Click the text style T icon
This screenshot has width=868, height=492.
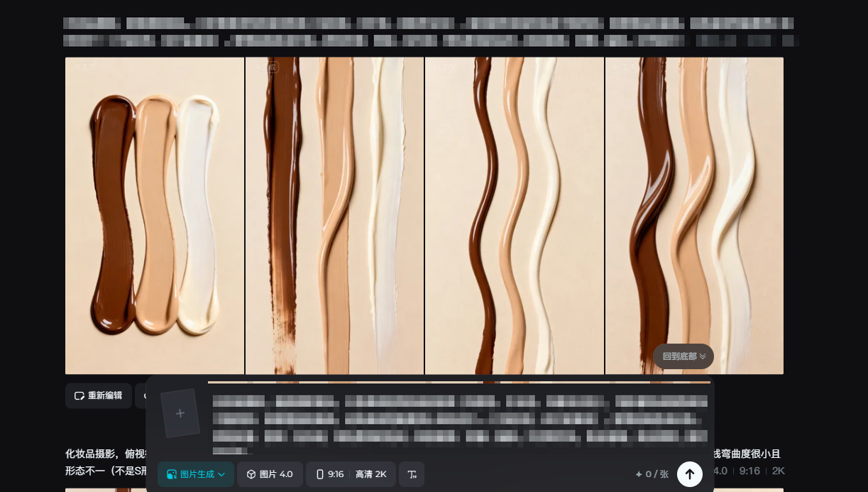[x=412, y=474]
